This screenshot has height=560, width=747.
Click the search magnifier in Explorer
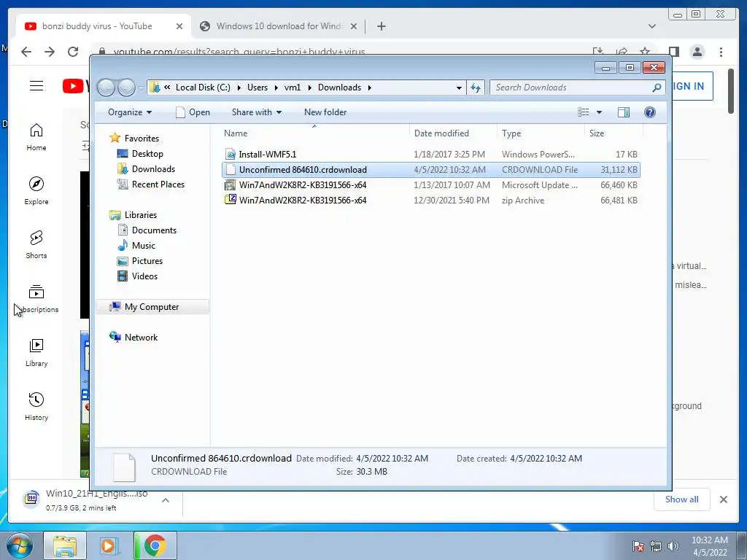coord(657,87)
